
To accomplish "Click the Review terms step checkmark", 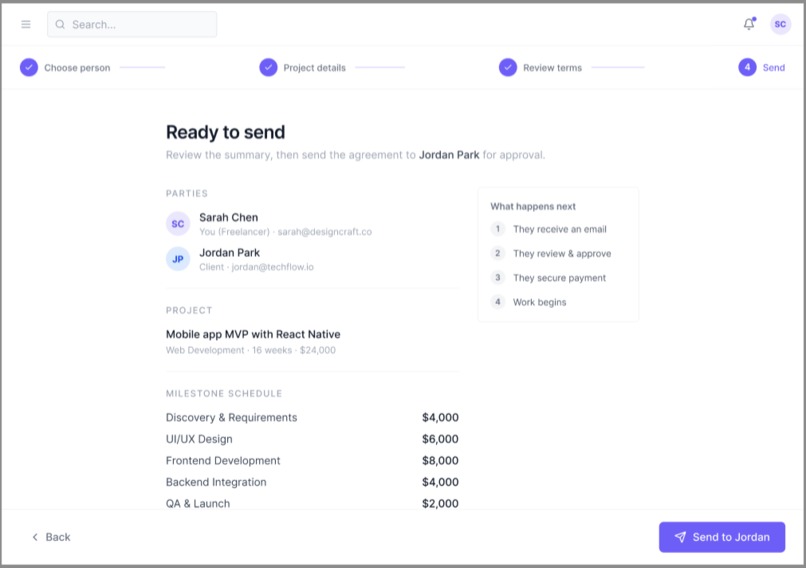I will 508,67.
